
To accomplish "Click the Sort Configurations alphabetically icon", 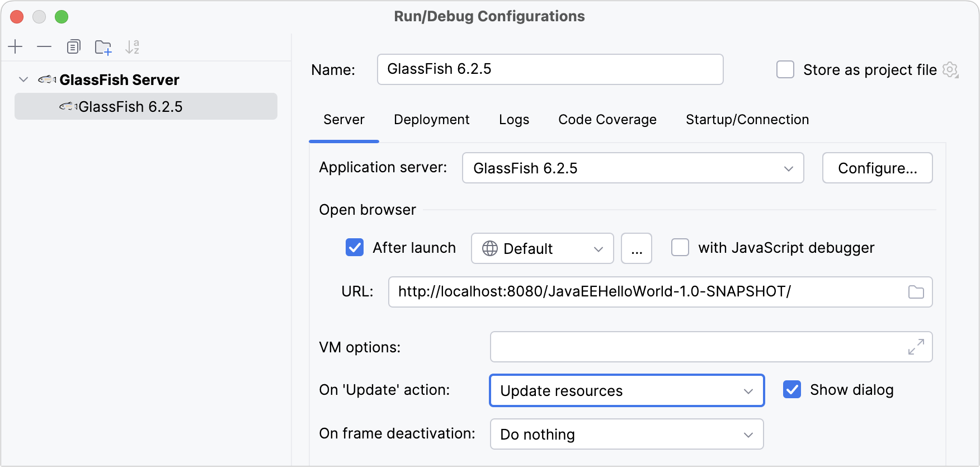I will click(132, 47).
